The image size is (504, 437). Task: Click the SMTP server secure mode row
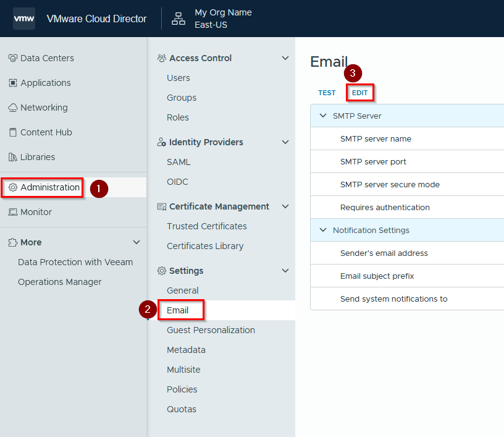pyautogui.click(x=407, y=184)
